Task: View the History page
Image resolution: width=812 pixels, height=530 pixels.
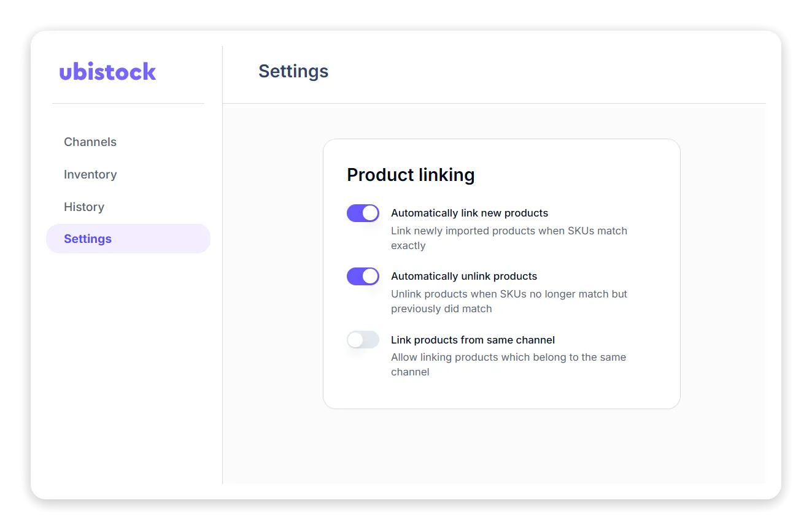Action: (x=84, y=207)
